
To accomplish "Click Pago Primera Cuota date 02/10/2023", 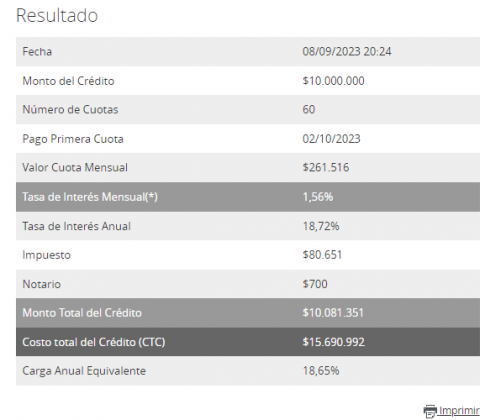I will tap(331, 139).
